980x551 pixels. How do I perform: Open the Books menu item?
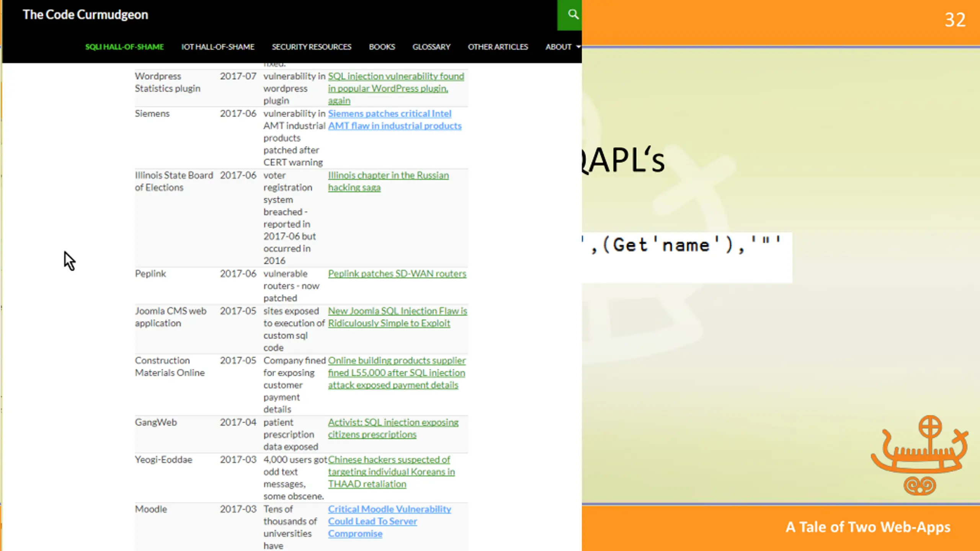click(382, 47)
